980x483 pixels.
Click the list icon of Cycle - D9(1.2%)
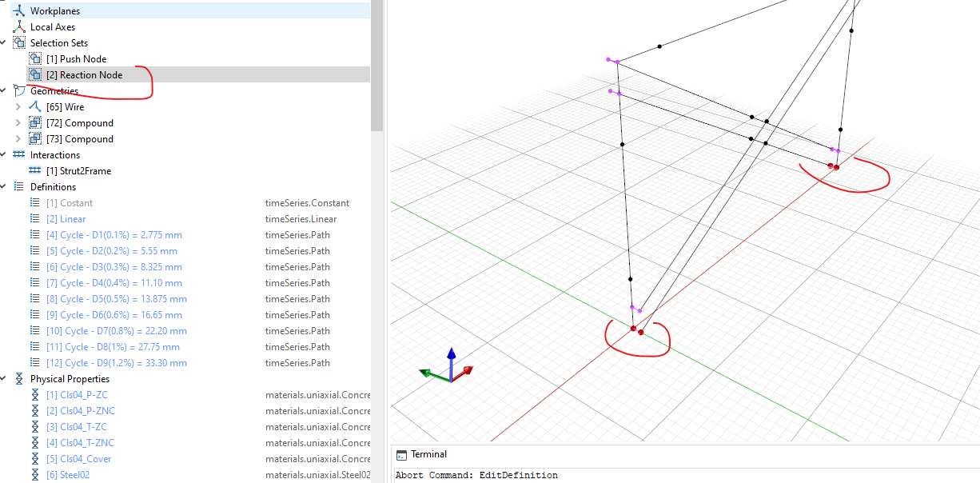[34, 362]
